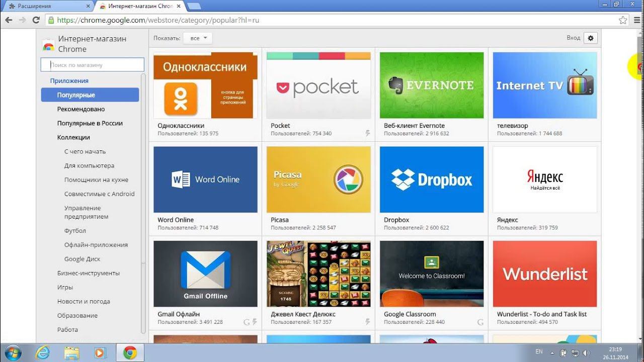644x362 pixels.
Task: Open the Jewel Quest game tile
Action: coord(318,283)
